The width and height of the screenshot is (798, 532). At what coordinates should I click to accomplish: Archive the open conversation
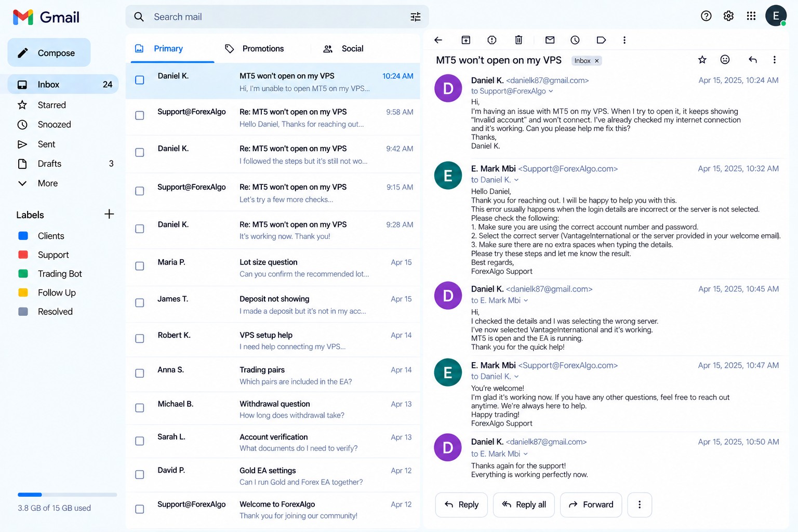466,40
